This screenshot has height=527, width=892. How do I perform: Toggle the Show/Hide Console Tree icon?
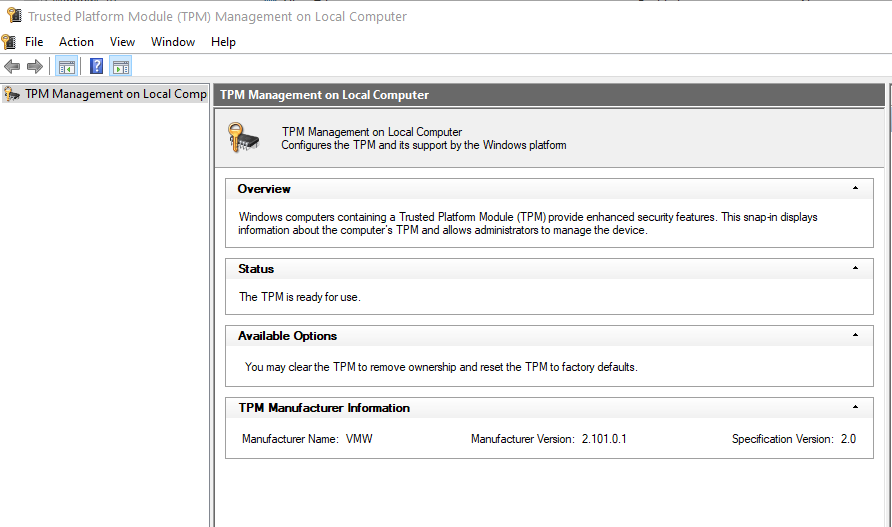(x=67, y=67)
